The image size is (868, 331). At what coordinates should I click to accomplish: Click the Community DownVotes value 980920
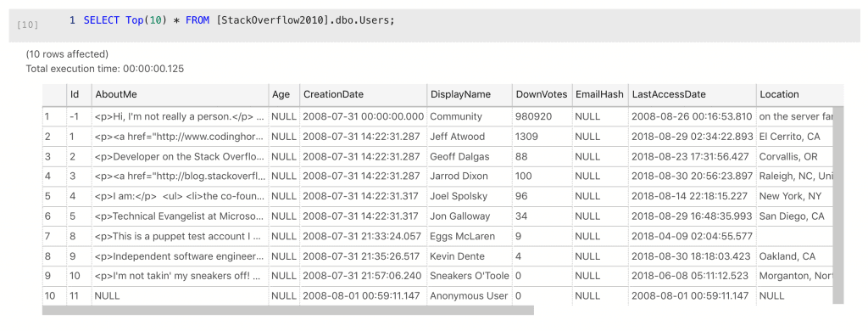(542, 116)
